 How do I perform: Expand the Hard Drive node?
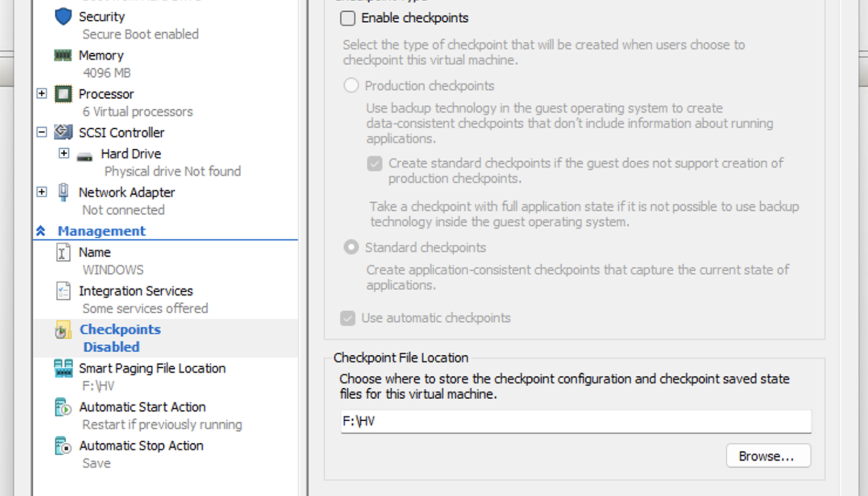(x=64, y=153)
